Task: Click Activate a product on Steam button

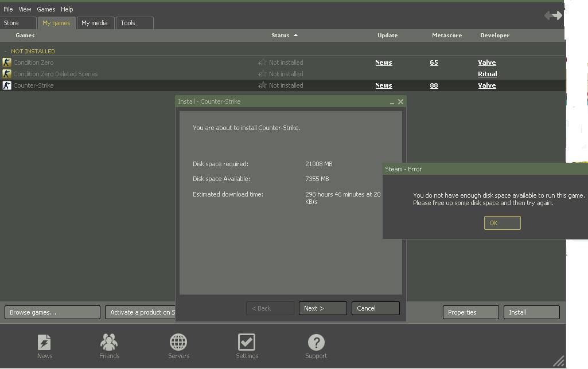Action: [x=140, y=312]
